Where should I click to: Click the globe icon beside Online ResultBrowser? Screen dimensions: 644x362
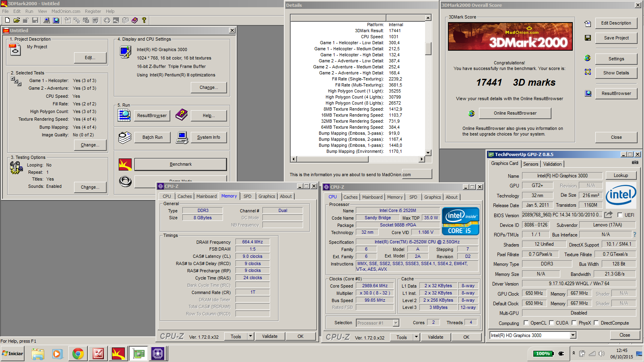[471, 113]
